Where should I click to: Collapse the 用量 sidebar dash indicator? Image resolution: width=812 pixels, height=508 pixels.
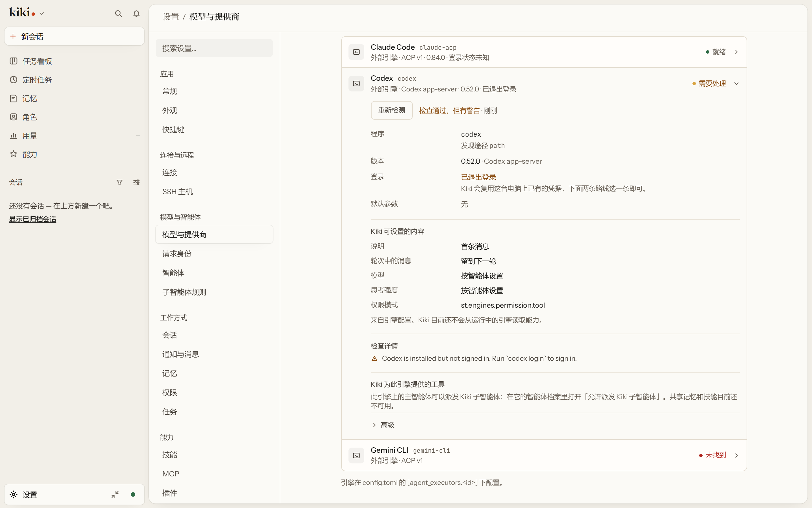click(x=138, y=135)
